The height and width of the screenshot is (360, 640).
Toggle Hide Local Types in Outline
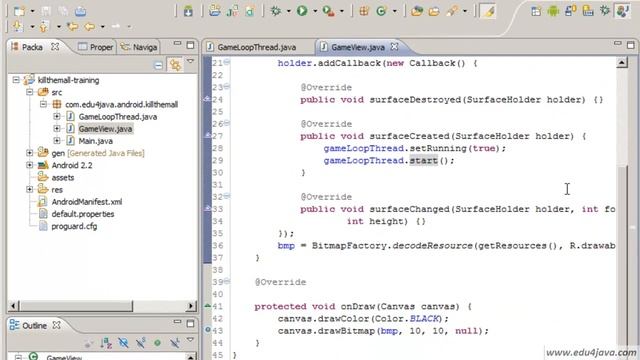(x=175, y=343)
